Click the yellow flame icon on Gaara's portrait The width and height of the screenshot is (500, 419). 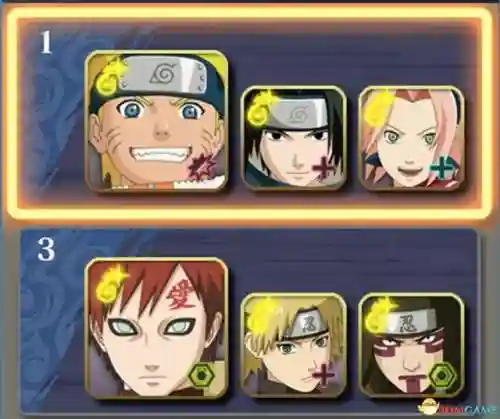coord(109,283)
